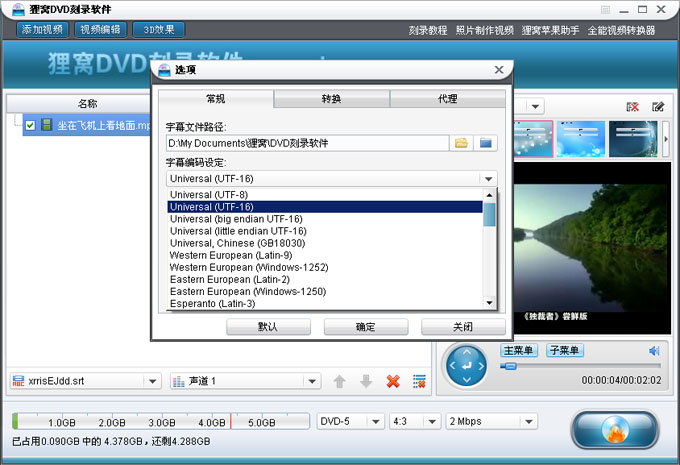The image size is (680, 465).
Task: Click the 主菜单 button
Action: [519, 350]
